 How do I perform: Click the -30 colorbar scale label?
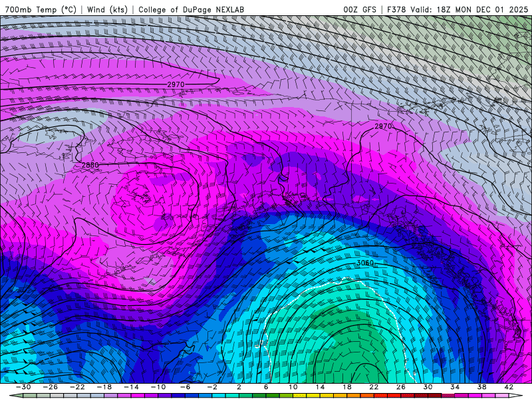(x=23, y=387)
